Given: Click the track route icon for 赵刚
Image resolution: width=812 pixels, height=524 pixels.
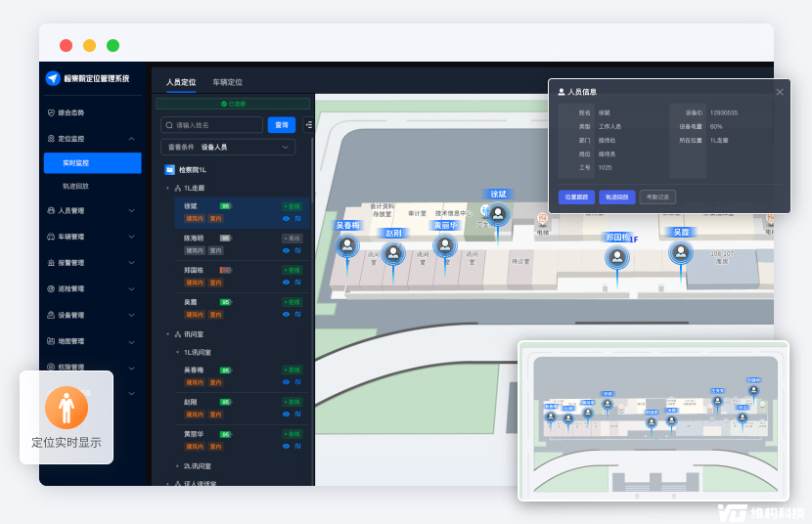Looking at the screenshot, I should pyautogui.click(x=297, y=415).
